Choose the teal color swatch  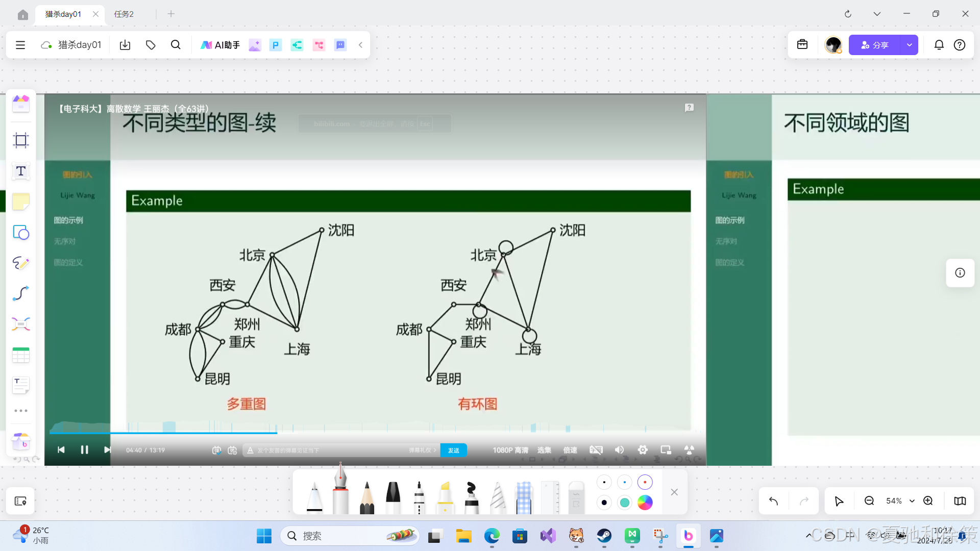coord(624,503)
